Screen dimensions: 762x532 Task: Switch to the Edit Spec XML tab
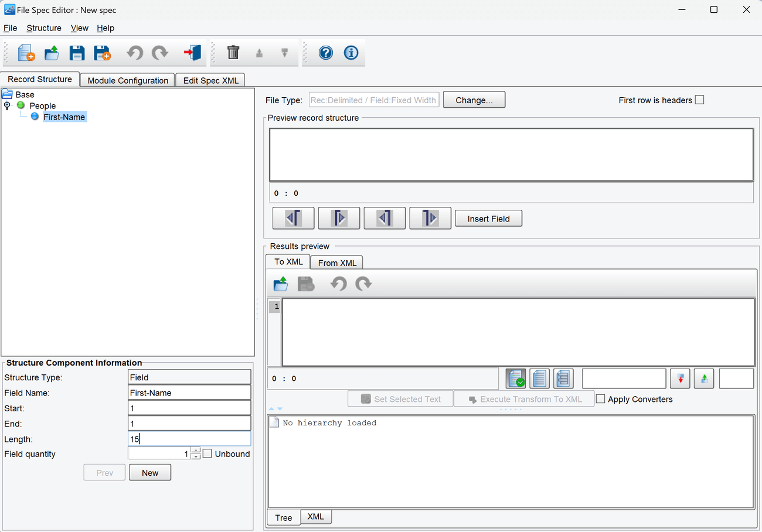coord(211,80)
